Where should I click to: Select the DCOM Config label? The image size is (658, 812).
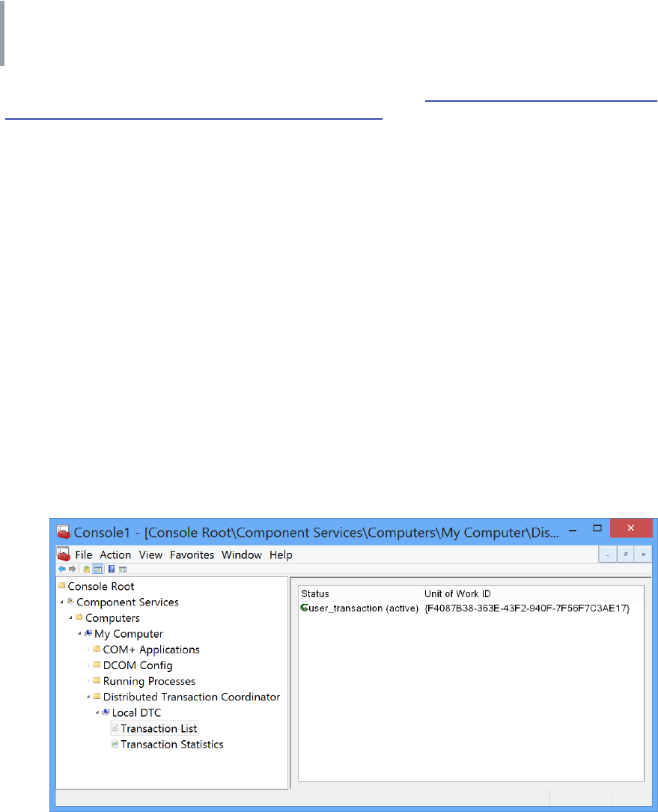pyautogui.click(x=138, y=665)
